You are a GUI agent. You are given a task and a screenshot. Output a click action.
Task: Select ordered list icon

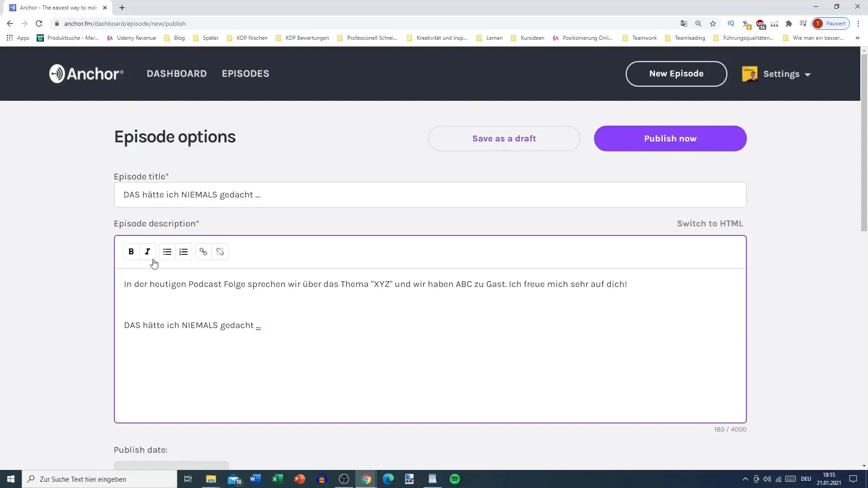tap(184, 251)
